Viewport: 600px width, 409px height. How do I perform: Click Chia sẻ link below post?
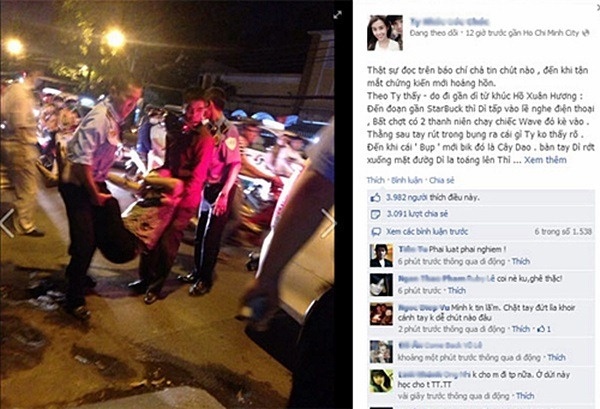pyautogui.click(x=442, y=180)
